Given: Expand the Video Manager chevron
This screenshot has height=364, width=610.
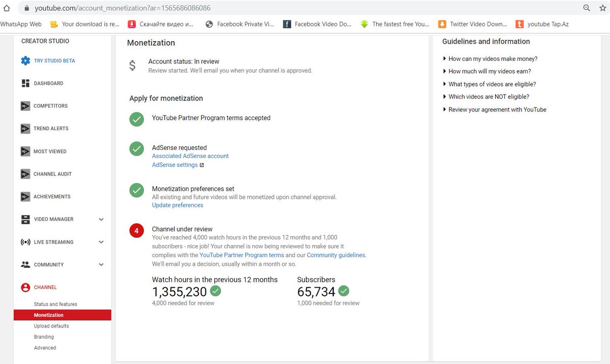Looking at the screenshot, I should [x=101, y=220].
